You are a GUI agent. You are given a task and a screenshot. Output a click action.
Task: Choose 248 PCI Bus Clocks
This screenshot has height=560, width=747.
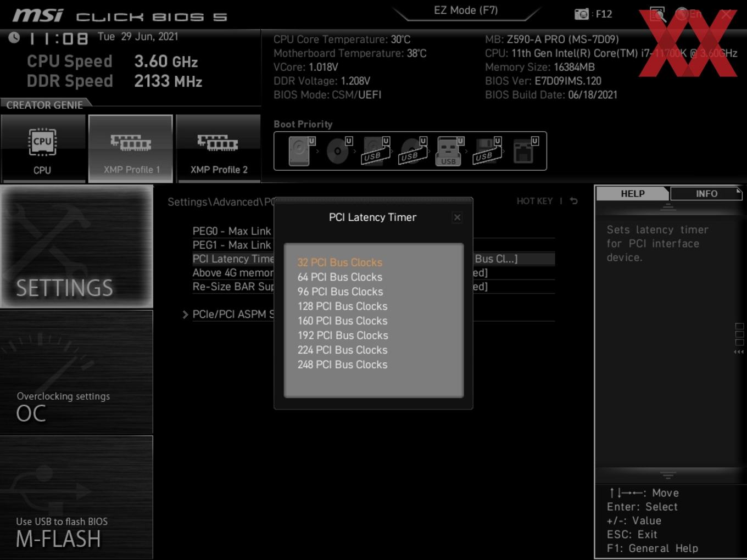click(342, 365)
